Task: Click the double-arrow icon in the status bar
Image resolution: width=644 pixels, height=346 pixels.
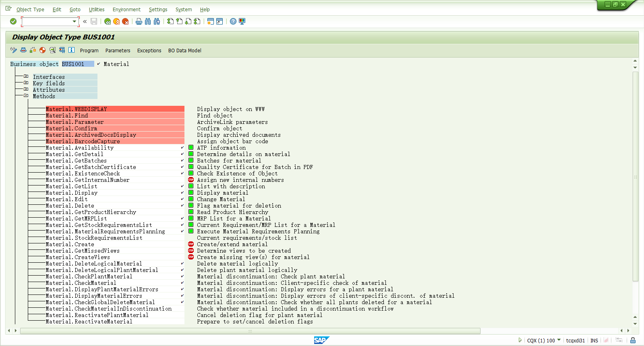Action: coord(619,340)
